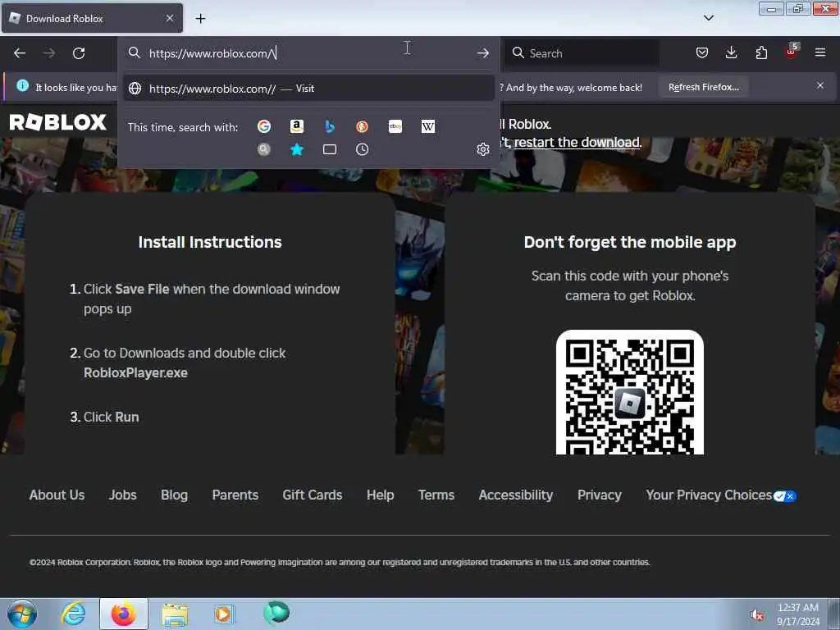This screenshot has width=840, height=630.
Task: Expand the list all tabs chevron
Action: [708, 18]
